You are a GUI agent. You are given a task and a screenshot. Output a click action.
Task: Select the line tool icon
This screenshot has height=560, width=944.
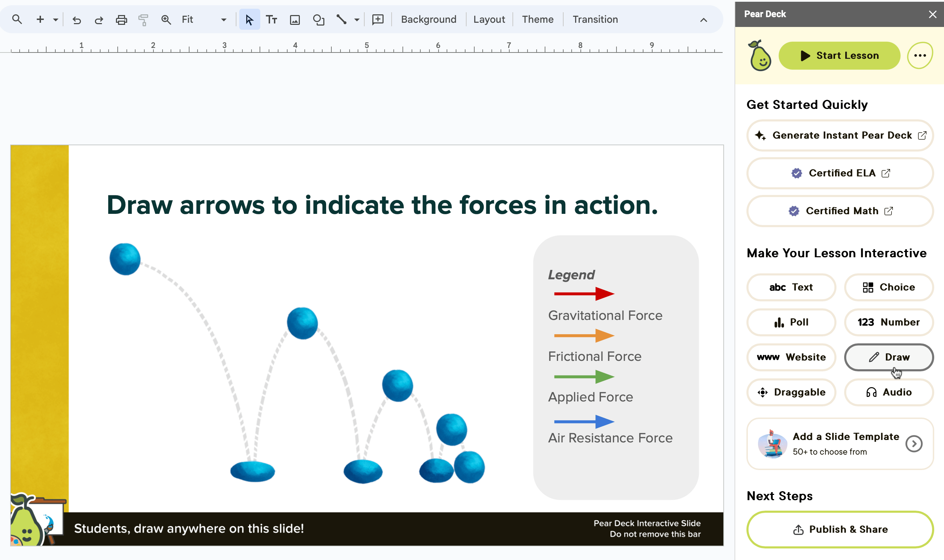click(342, 20)
